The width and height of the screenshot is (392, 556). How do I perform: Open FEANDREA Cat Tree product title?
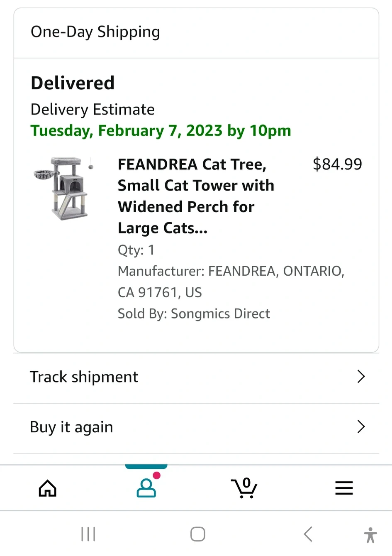(196, 196)
